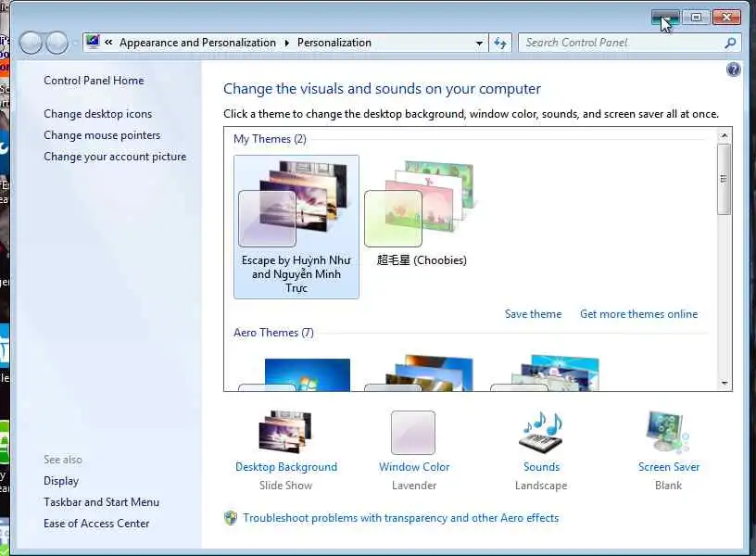Select the Windows 7 Aero theme thumbnail
The image size is (756, 556).
coord(295,374)
